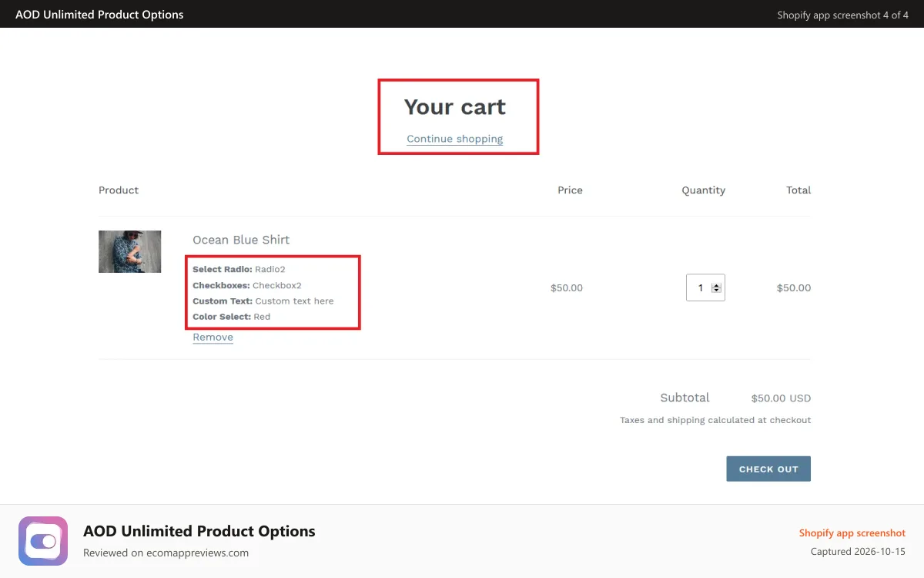Click the Total column header
Screen dimensions: 924x578
(x=798, y=190)
